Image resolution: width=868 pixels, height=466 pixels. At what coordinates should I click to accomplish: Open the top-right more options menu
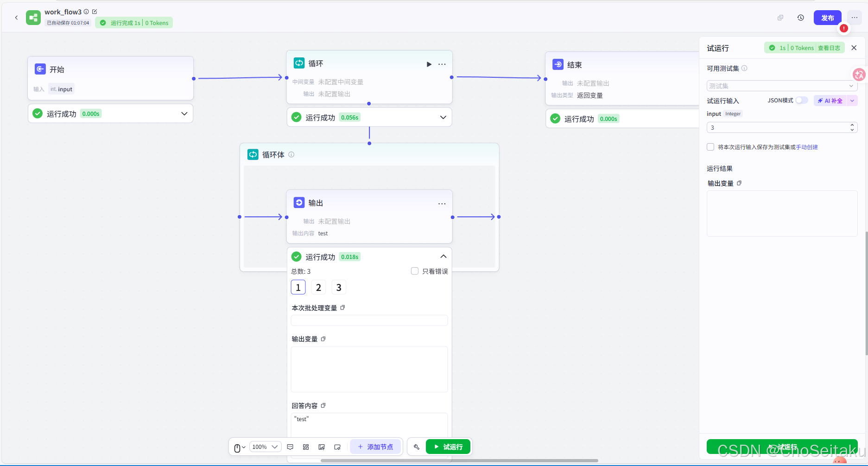[x=855, y=18]
